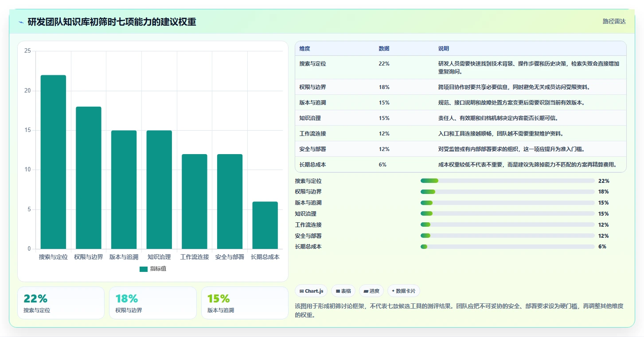
Task: Click the 权限与边界 bar in the chart
Action: [89, 178]
